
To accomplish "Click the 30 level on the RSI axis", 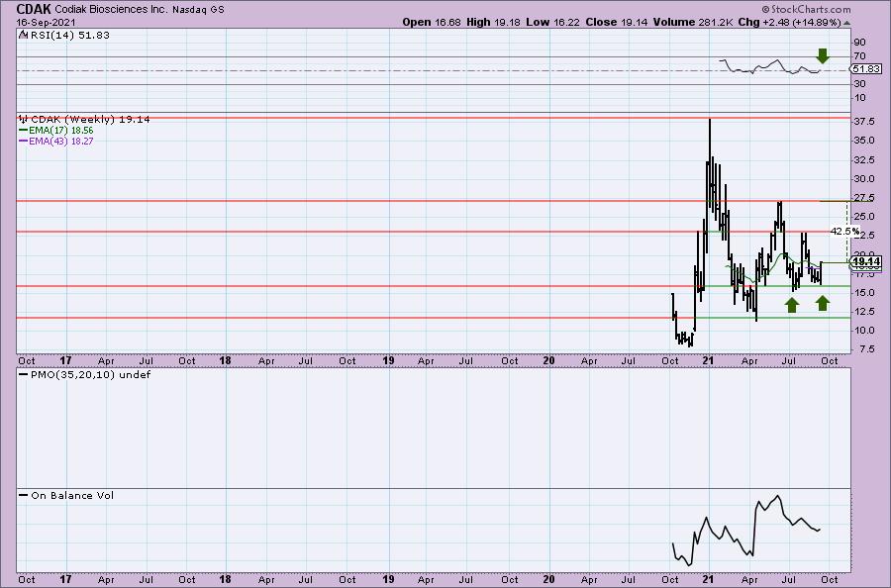I will (859, 83).
